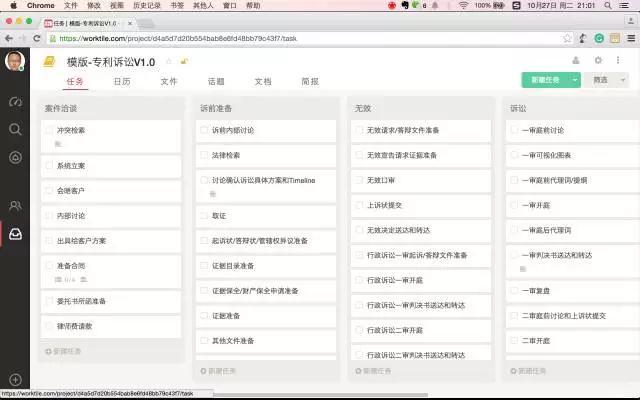The image size is (640, 400).
Task: Open the 话题 tab
Action: pos(216,81)
